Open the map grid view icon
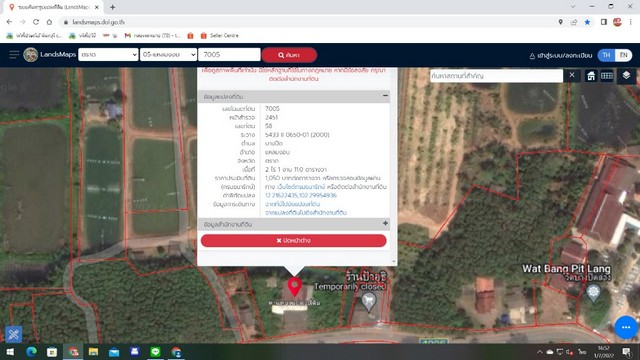The height and width of the screenshot is (360, 640). pyautogui.click(x=607, y=76)
